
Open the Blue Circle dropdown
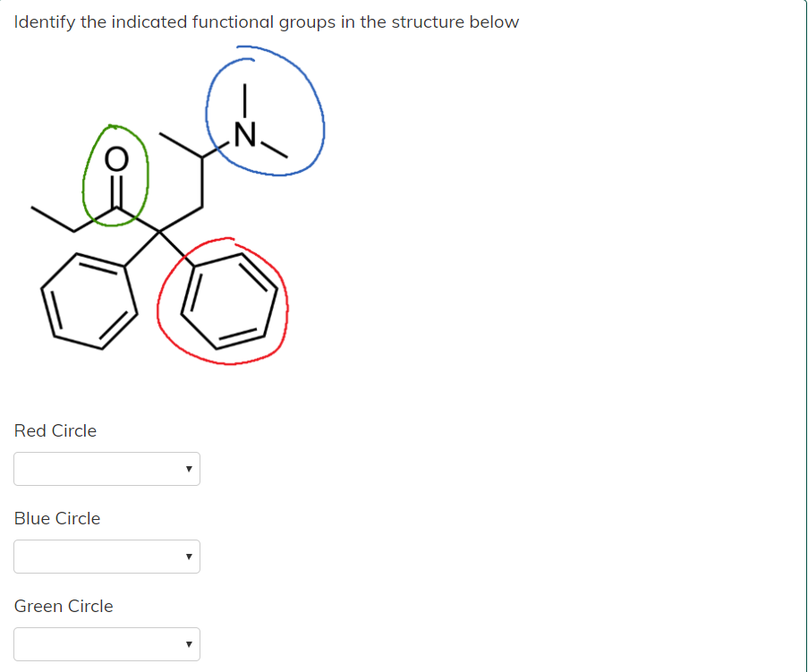(x=106, y=556)
